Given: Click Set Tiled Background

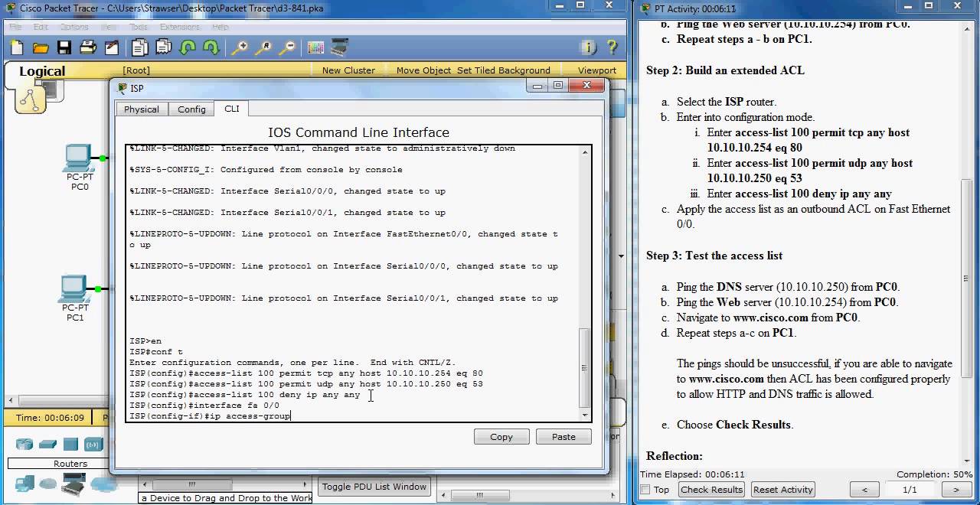Looking at the screenshot, I should 504,70.
